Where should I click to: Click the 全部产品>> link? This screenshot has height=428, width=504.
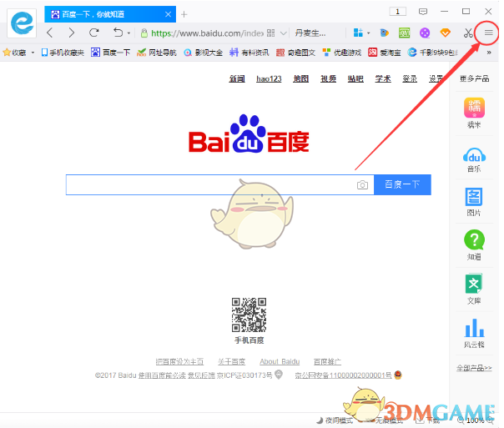474,368
